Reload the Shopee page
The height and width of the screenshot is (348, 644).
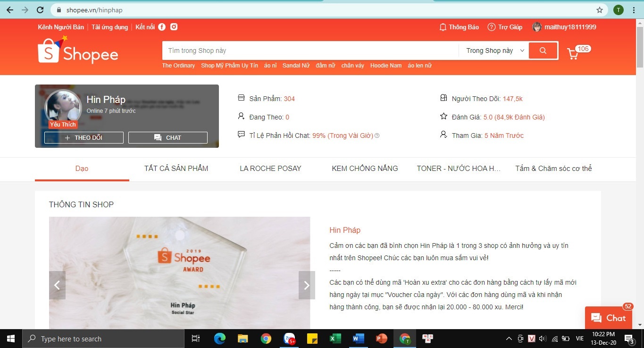(x=40, y=10)
